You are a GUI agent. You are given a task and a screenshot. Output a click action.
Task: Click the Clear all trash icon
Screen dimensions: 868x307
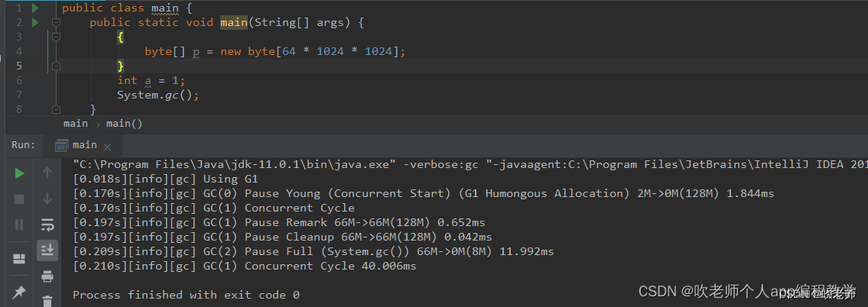[47, 301]
